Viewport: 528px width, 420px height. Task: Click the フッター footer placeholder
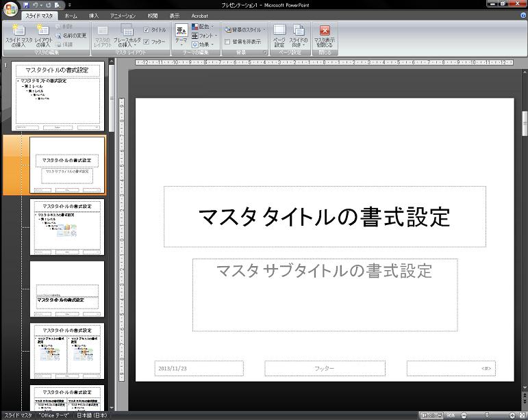(325, 368)
